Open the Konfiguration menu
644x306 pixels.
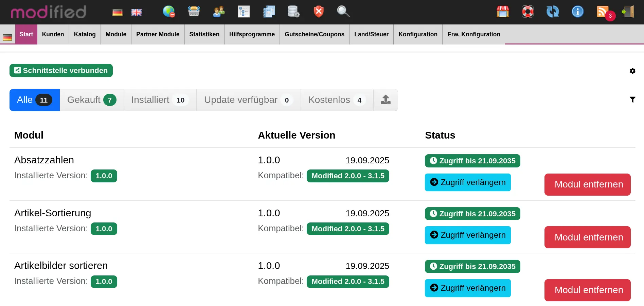point(418,34)
